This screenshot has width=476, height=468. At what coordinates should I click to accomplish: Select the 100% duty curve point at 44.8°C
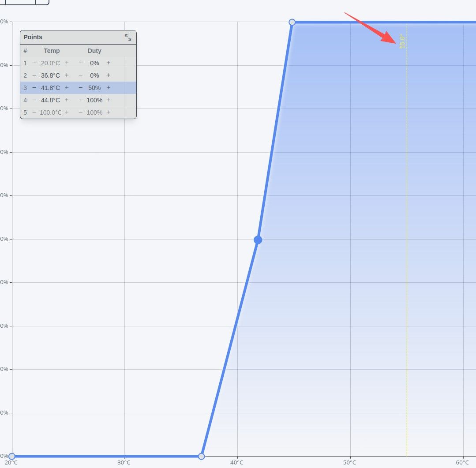click(x=292, y=22)
